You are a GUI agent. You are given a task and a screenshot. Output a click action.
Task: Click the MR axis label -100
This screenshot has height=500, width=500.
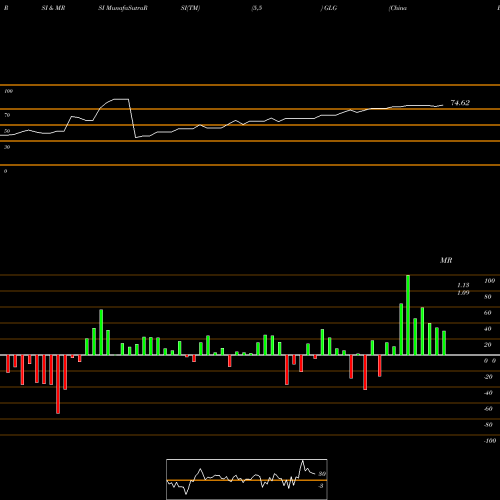pyautogui.click(x=489, y=441)
